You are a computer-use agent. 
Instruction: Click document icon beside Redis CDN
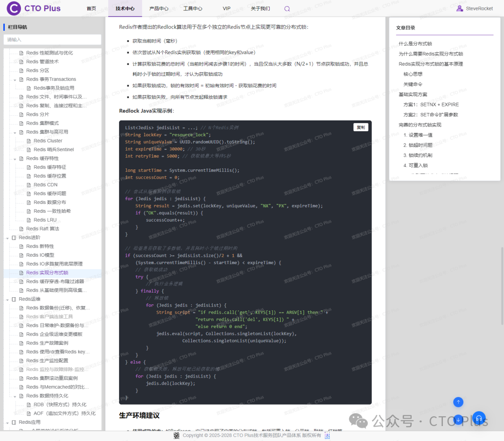(x=29, y=185)
